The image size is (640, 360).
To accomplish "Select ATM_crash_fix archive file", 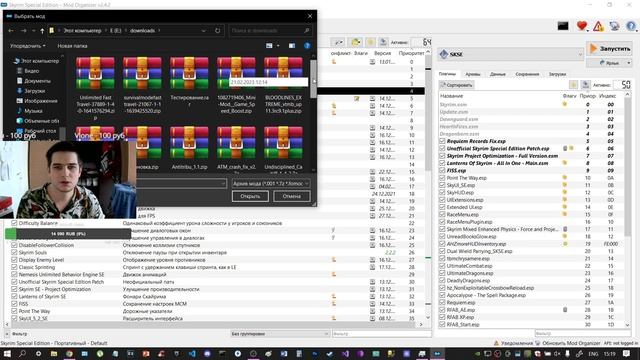I will coord(236,148).
